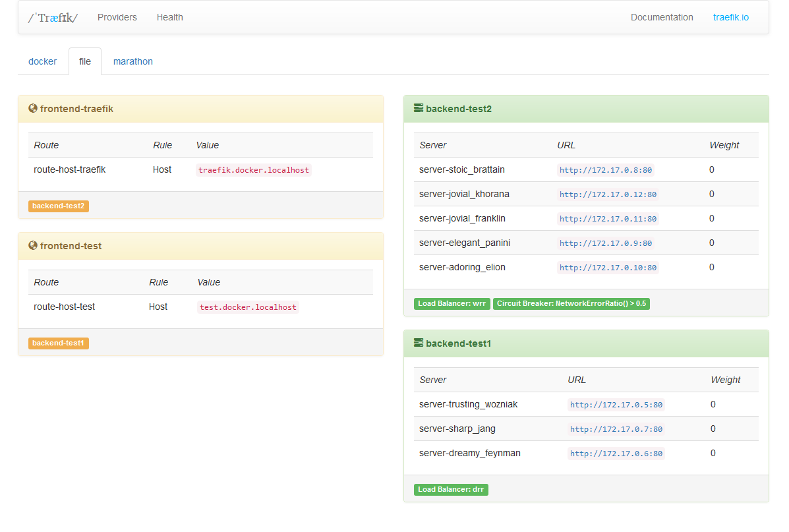Viewport: 789px width, 532px height.
Task: Open the Health page
Action: pos(169,17)
